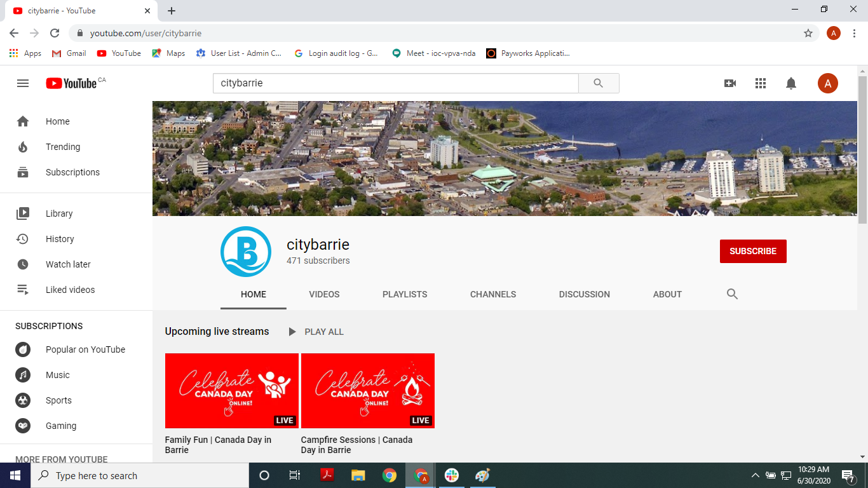Click the 471 subscribers text
The width and height of the screenshot is (868, 488).
(318, 261)
